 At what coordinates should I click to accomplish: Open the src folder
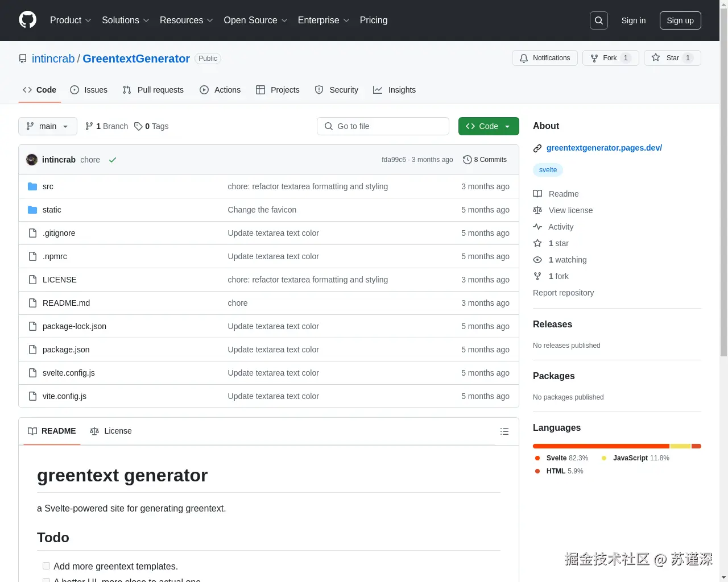(x=48, y=186)
